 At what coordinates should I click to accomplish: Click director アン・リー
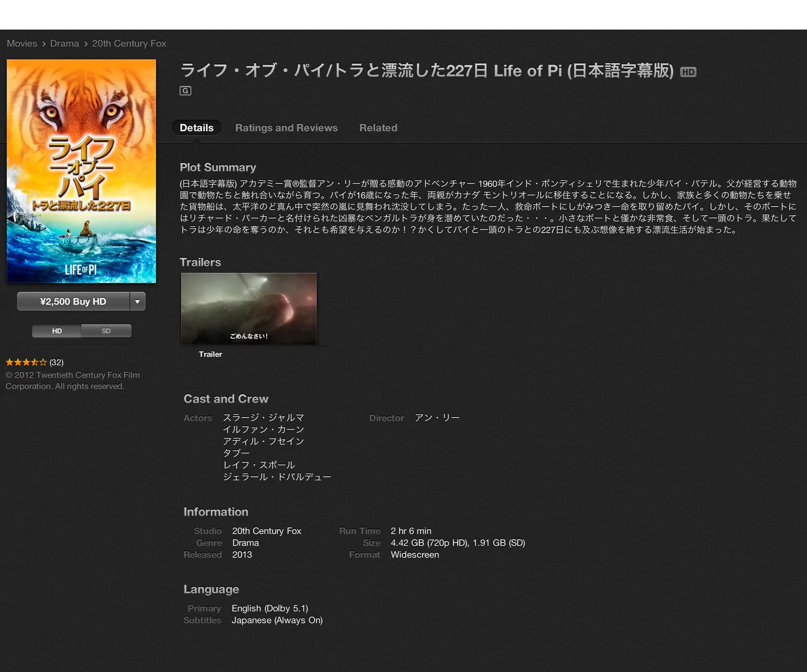point(437,418)
